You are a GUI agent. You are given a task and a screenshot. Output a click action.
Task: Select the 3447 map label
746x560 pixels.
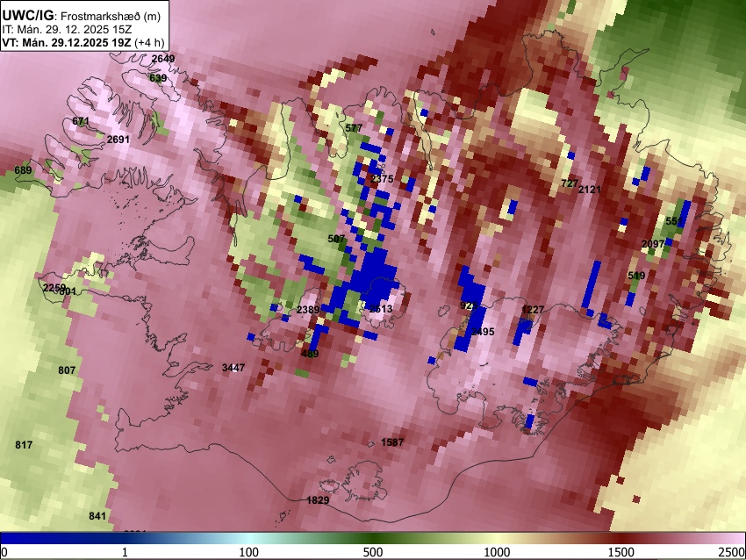tap(233, 367)
